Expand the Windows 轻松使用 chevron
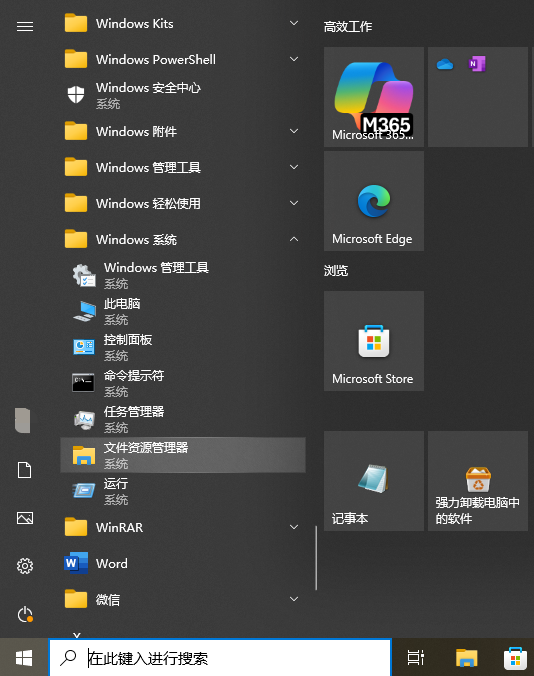This screenshot has height=676, width=534. tap(294, 203)
